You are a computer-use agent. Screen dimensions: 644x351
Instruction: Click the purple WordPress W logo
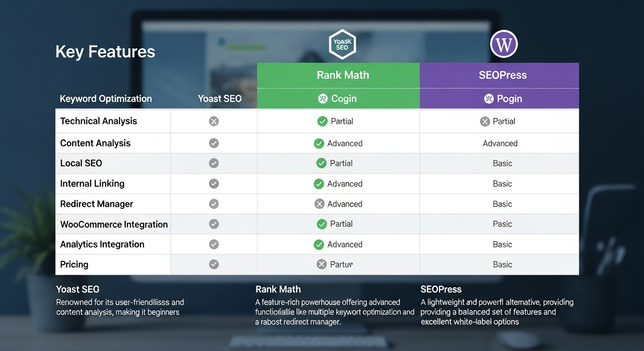pos(504,44)
